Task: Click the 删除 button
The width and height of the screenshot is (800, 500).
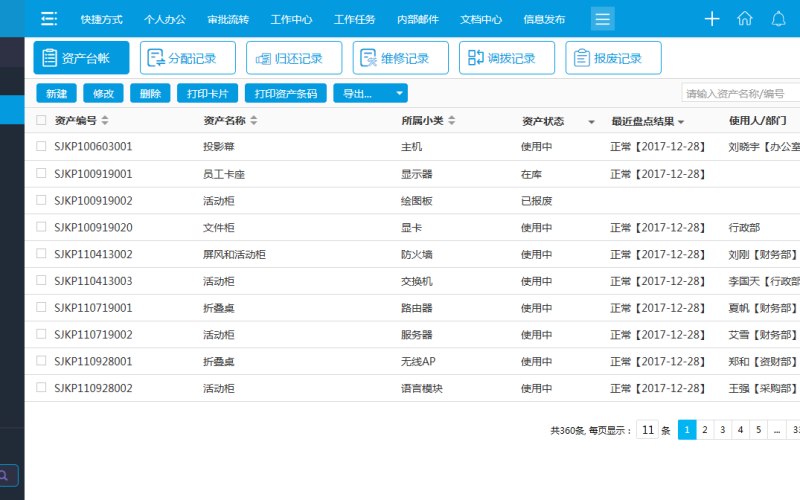Action: point(150,93)
